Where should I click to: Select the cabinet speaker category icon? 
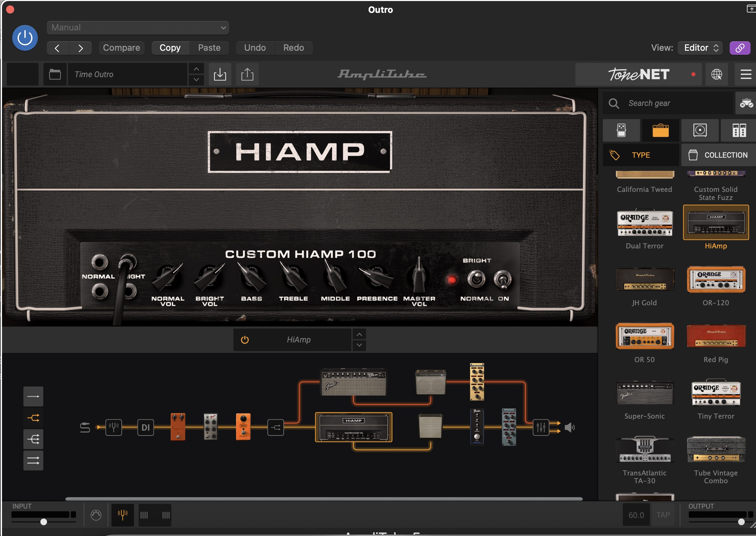tap(700, 130)
